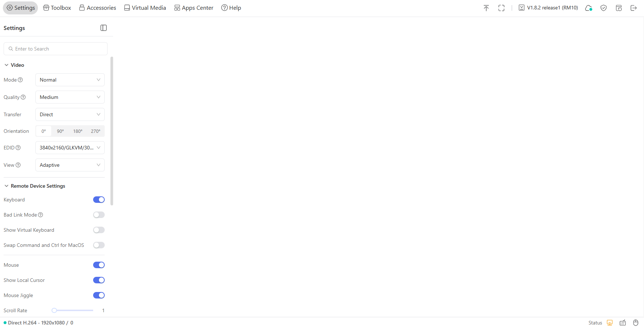Click the V1.8.2 release1 version label
Image resolution: width=644 pixels, height=327 pixels.
pos(552,8)
